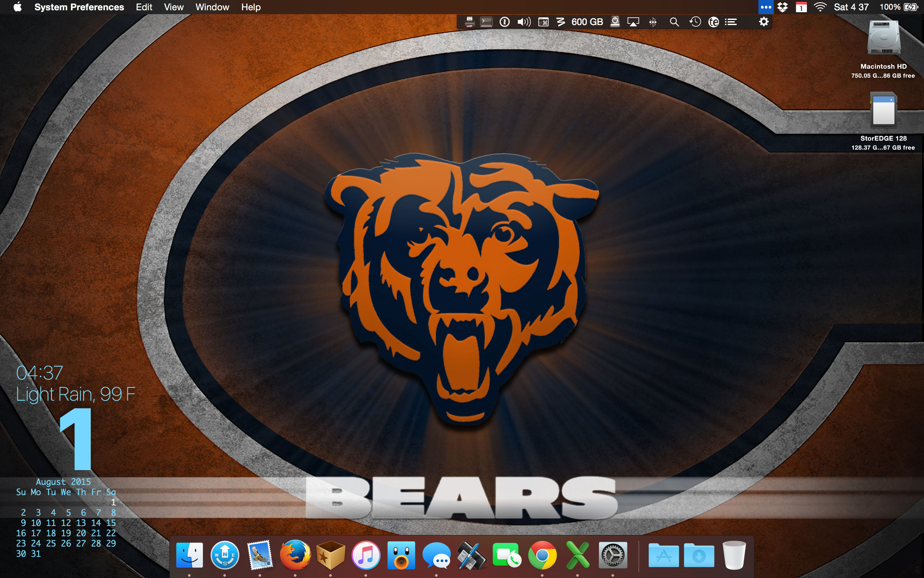
Task: Open the Trash in the Dock
Action: click(734, 555)
